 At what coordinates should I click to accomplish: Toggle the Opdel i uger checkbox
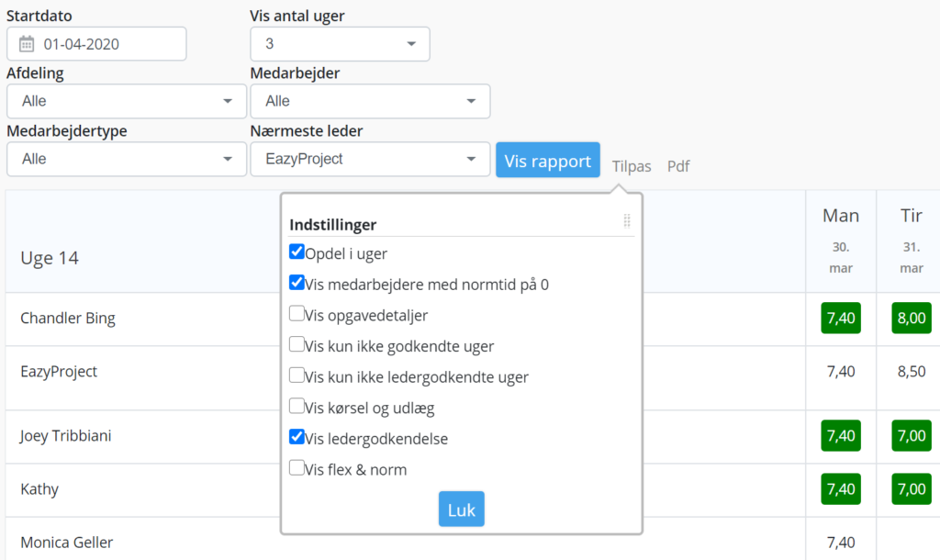(x=297, y=252)
